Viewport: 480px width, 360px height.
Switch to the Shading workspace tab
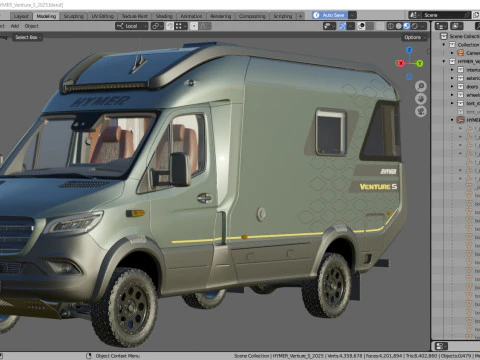coord(164,16)
